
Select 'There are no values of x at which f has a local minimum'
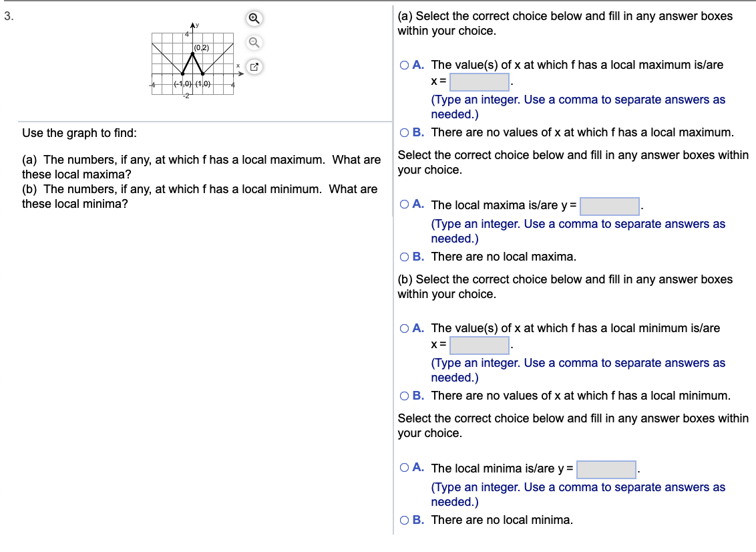point(405,396)
